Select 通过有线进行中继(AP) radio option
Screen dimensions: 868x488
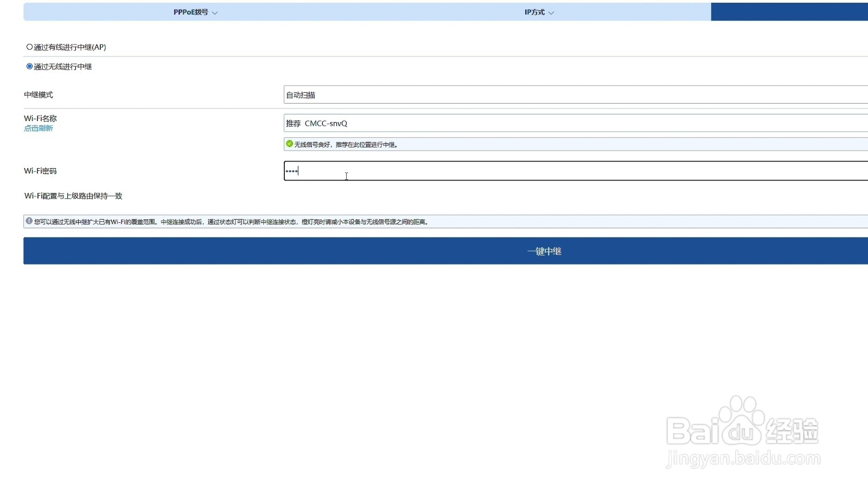(x=30, y=47)
